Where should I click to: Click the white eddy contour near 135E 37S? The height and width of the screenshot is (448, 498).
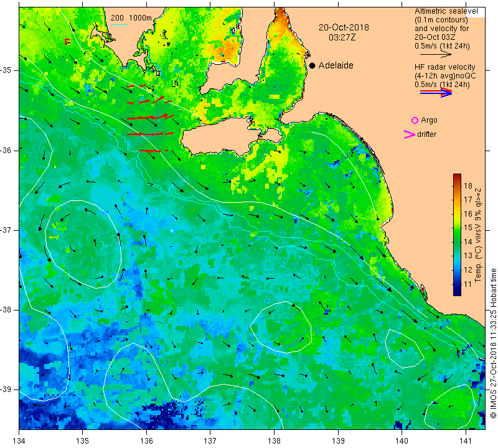pos(83,244)
